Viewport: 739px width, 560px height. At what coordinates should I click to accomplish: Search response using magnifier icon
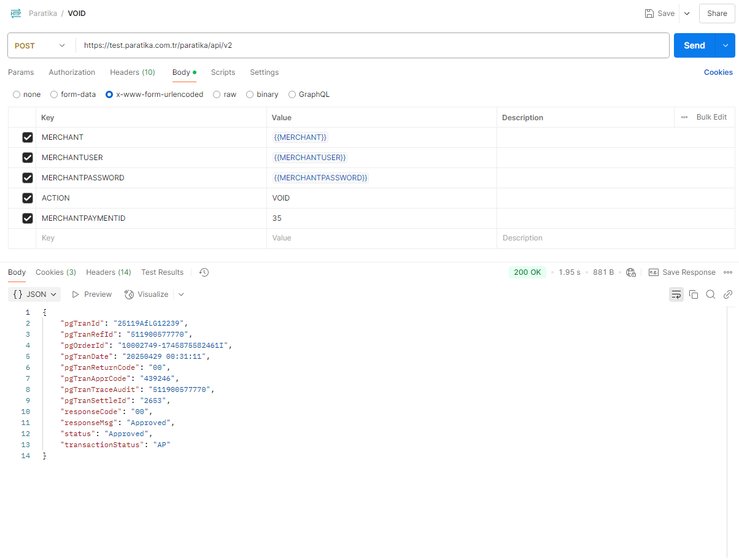coord(711,294)
